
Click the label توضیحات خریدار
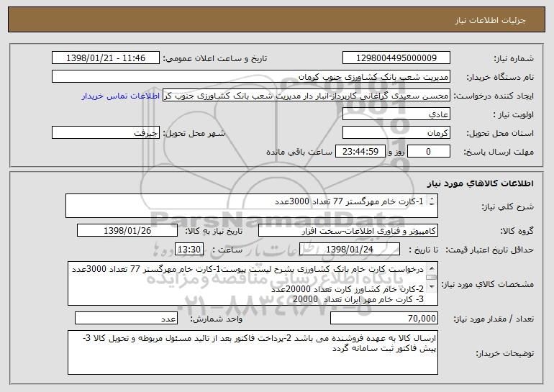(505, 352)
